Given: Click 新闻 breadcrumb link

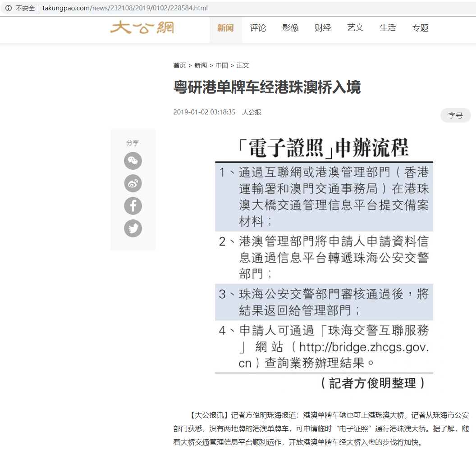Looking at the screenshot, I should [x=201, y=65].
